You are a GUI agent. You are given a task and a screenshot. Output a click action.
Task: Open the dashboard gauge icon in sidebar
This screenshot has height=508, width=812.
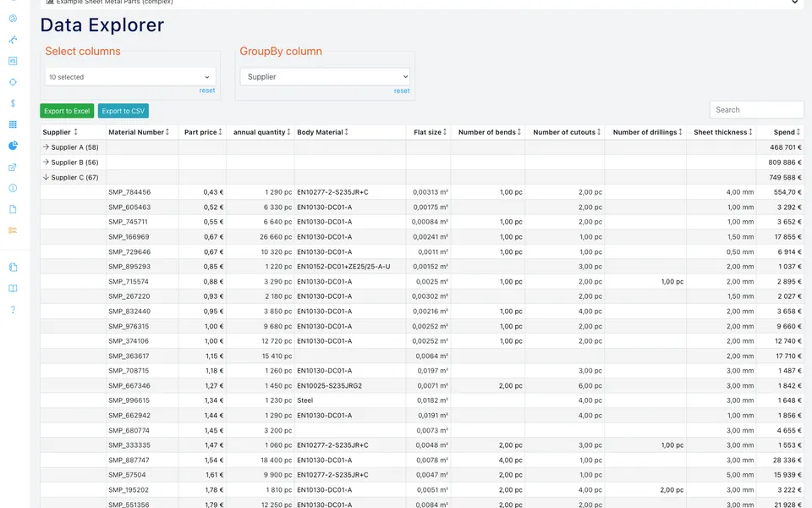tap(13, 19)
